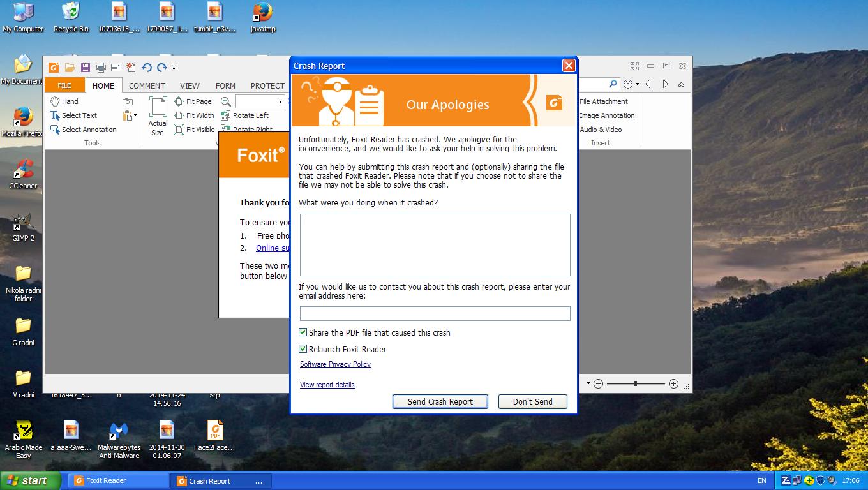The height and width of the screenshot is (490, 868).
Task: Click the Print icon in Foxit toolbar
Action: (100, 67)
